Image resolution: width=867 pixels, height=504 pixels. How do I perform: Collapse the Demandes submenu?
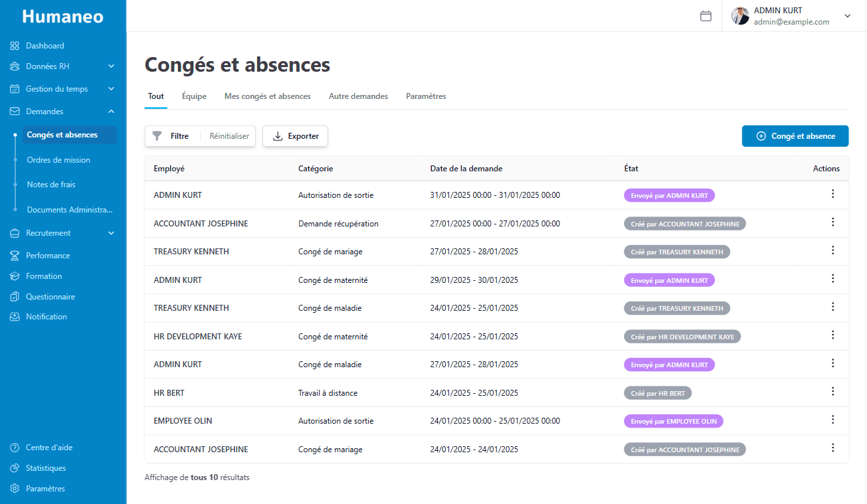point(111,112)
